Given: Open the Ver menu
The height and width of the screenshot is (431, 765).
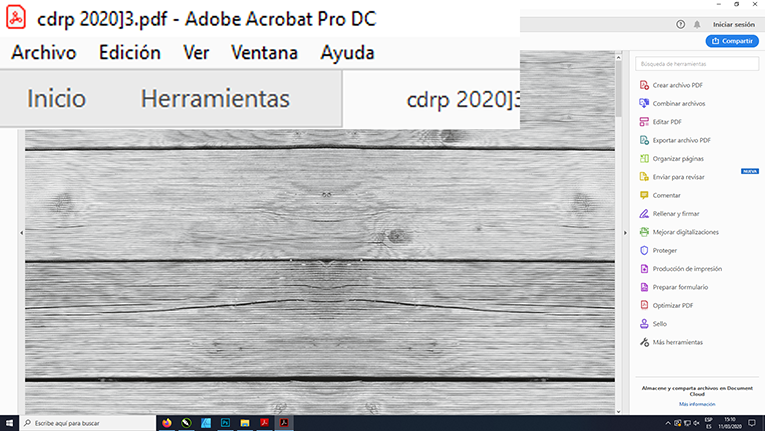Looking at the screenshot, I should [196, 52].
